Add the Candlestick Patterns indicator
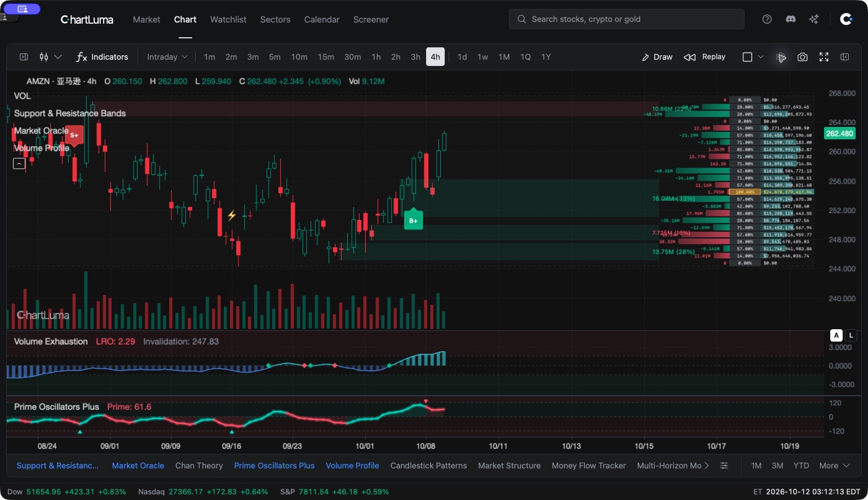Screen dimensions: 868x500 [428, 466]
